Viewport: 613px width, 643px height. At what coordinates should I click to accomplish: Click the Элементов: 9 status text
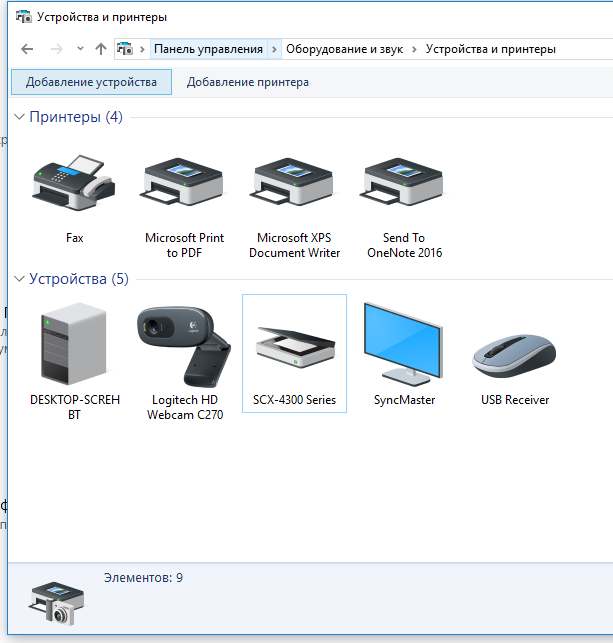(143, 578)
